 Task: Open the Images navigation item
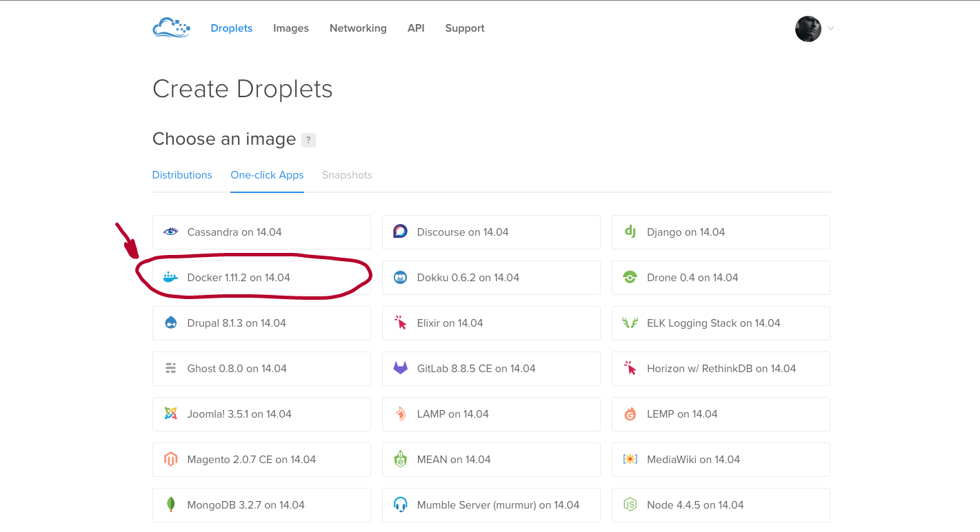click(x=291, y=28)
